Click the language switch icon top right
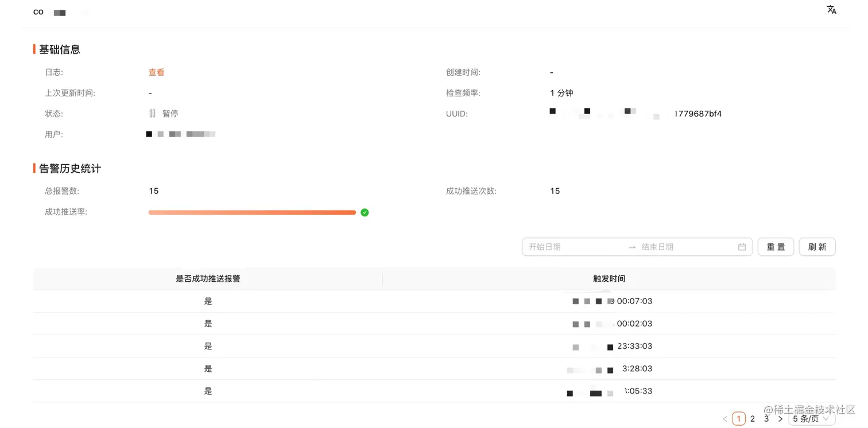This screenshot has width=868, height=428. 831,10
